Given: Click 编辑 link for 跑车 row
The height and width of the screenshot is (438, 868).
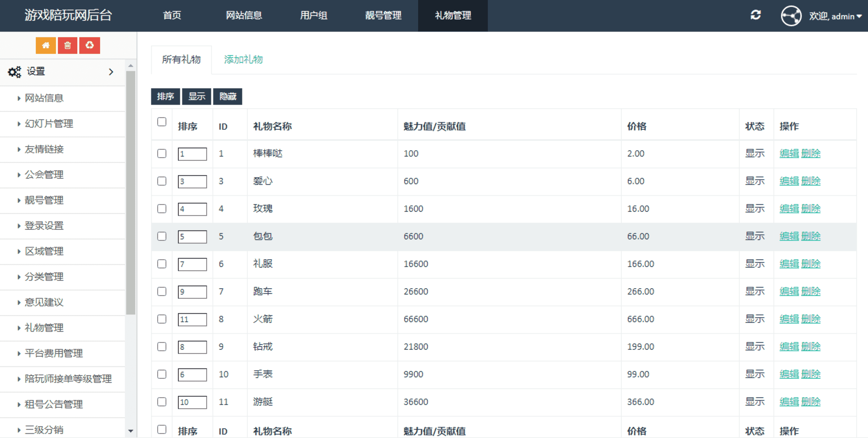Looking at the screenshot, I should tap(789, 291).
